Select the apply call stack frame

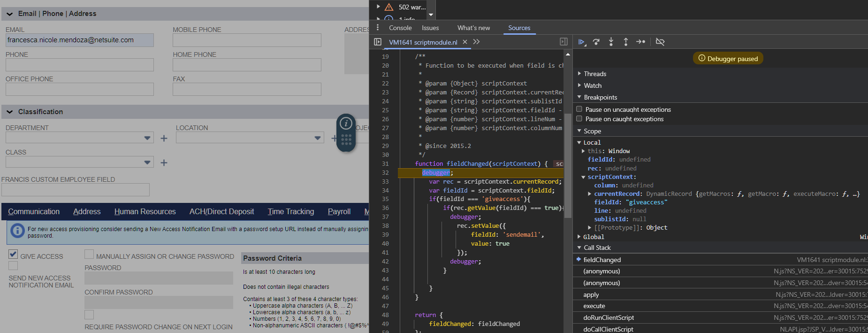(591, 294)
